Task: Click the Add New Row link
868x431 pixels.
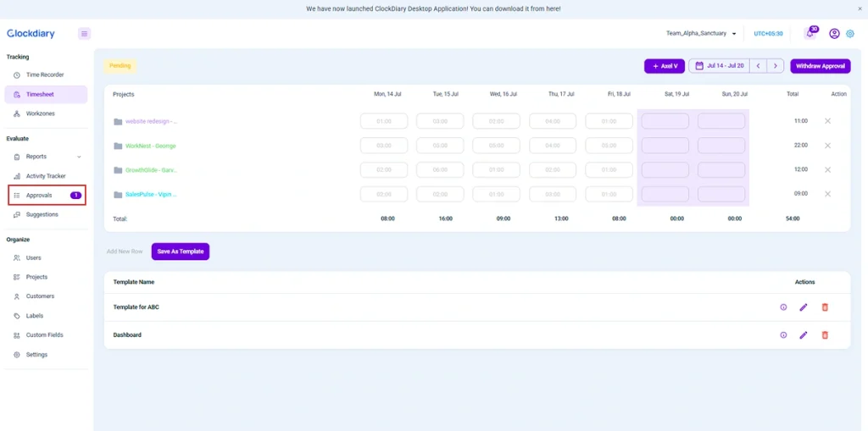Action: tap(125, 251)
